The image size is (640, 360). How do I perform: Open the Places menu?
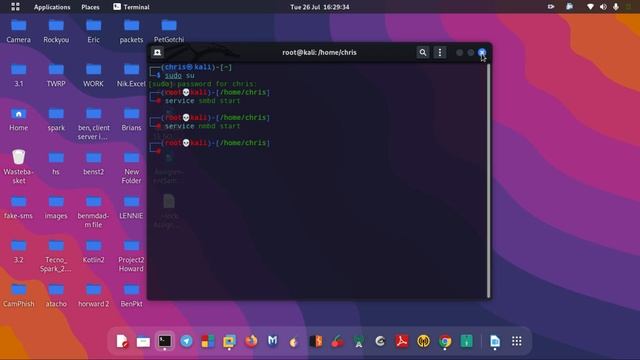point(90,7)
